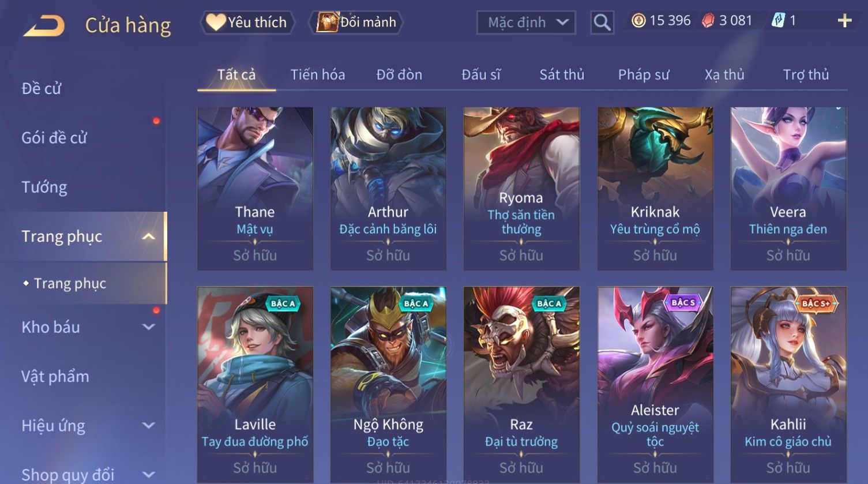The image size is (868, 484).
Task: Click the plus icon to add currency
Action: (x=844, y=21)
